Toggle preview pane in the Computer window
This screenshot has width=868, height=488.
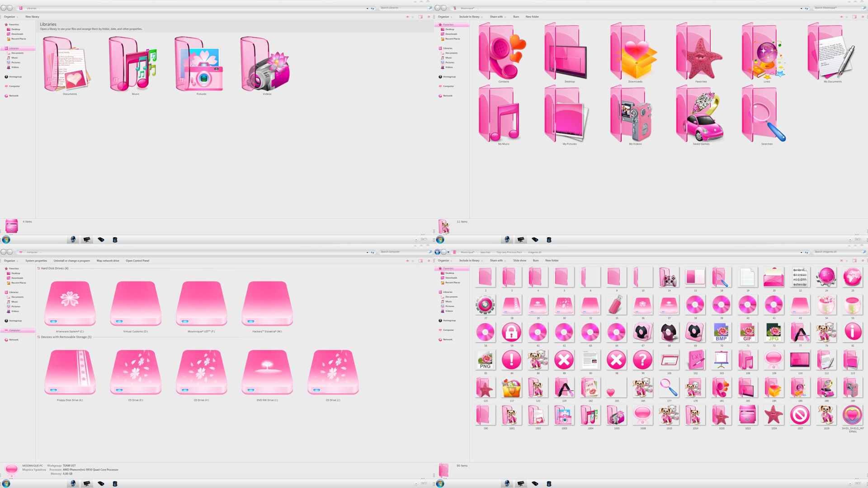pyautogui.click(x=420, y=261)
